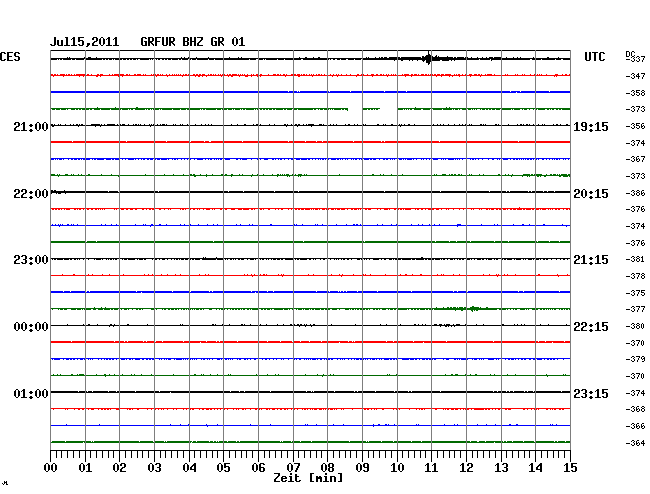Select the "00:00" local time label
This screenshot has height=494, width=650.
point(31,327)
